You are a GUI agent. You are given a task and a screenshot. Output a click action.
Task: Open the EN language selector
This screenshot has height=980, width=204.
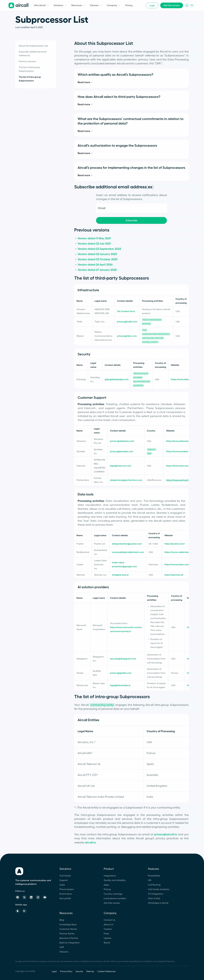tap(191, 5)
